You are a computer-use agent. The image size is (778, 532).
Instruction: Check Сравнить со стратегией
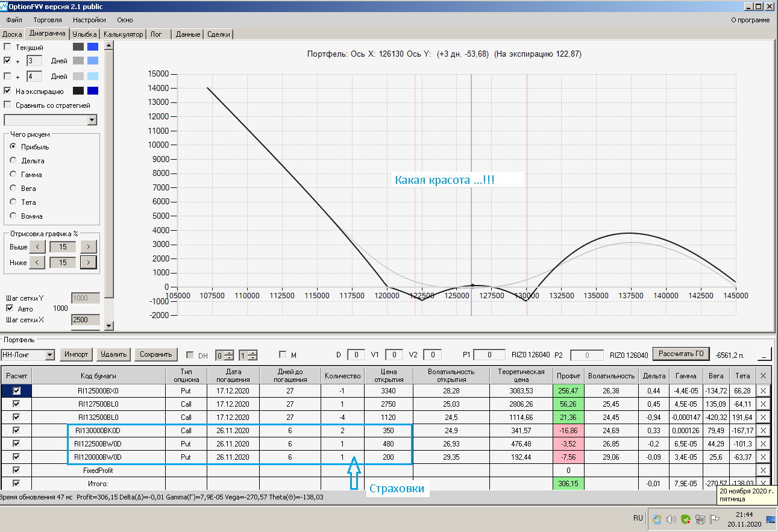pos(7,105)
